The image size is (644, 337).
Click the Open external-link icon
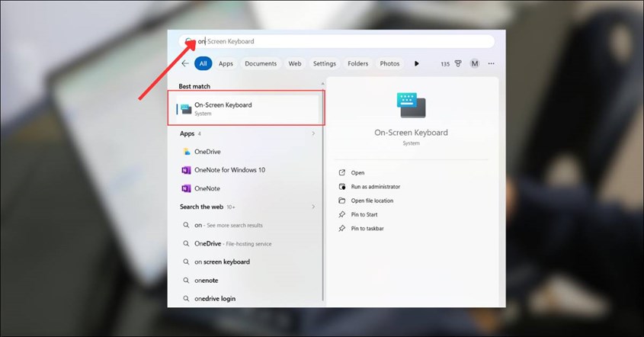(341, 172)
